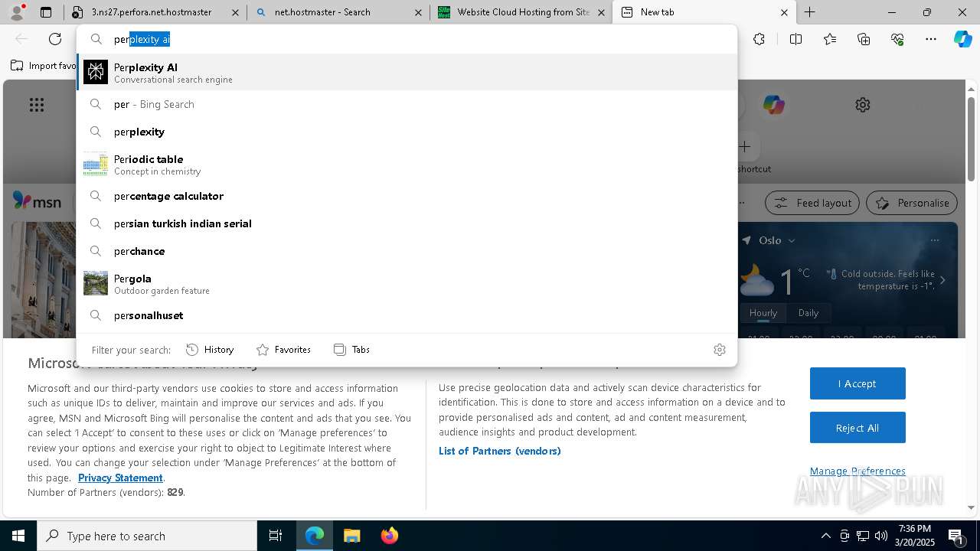Select persian turkish indian serial suggestion
The height and width of the screenshot is (551, 980).
407,223
